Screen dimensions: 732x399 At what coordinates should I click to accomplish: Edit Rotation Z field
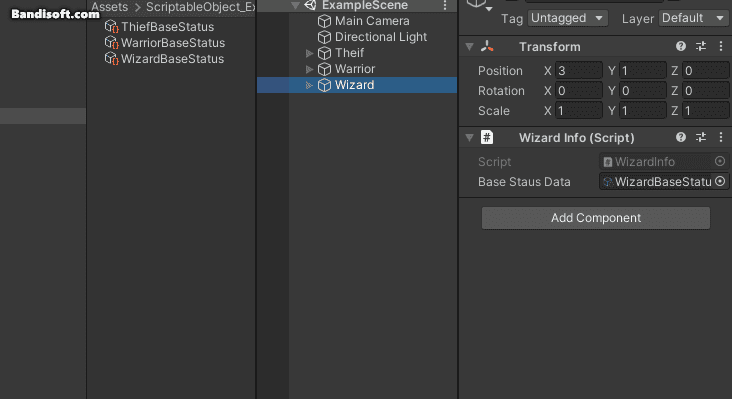pyautogui.click(x=705, y=91)
